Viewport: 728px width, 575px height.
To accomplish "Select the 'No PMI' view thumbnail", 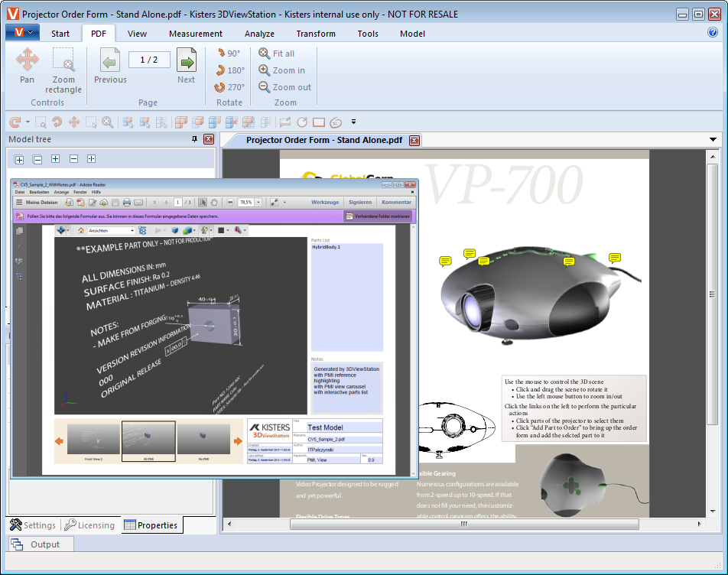I will click(203, 440).
